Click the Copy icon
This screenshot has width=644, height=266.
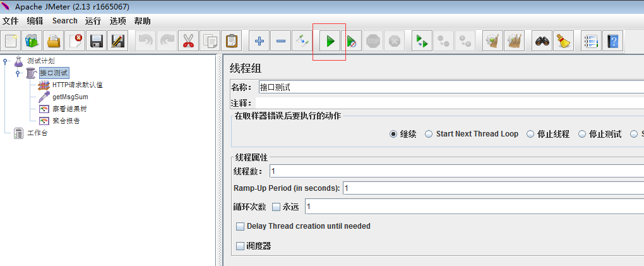pyautogui.click(x=210, y=41)
